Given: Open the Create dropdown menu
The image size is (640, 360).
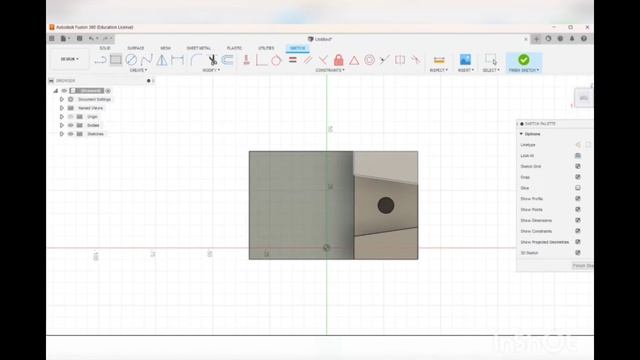Looking at the screenshot, I should point(138,70).
